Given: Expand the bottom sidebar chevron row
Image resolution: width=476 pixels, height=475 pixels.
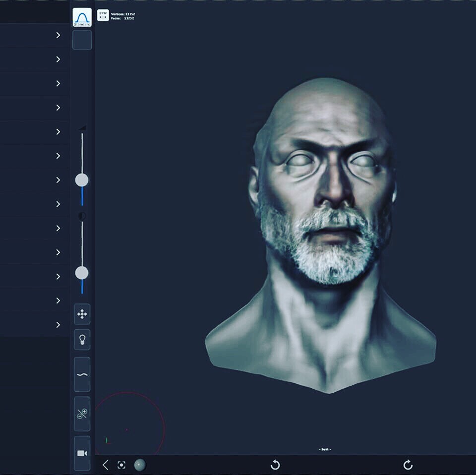Looking at the screenshot, I should point(57,324).
